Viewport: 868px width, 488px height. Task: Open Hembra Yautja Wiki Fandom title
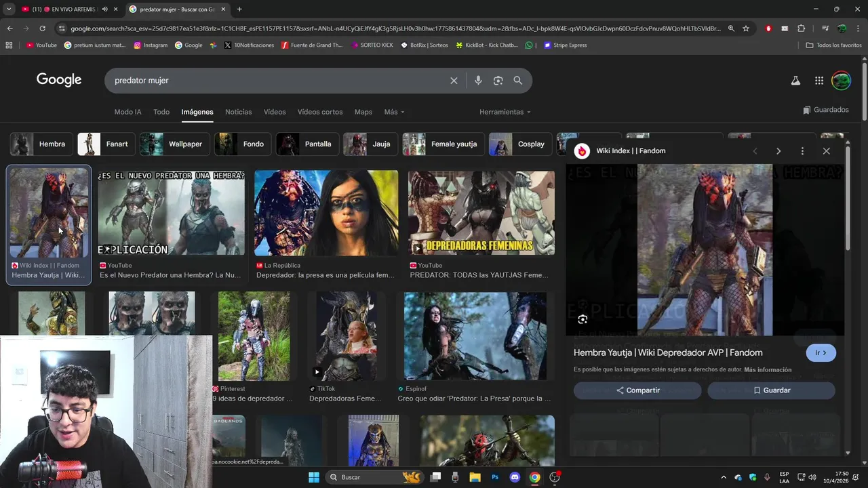pos(668,352)
